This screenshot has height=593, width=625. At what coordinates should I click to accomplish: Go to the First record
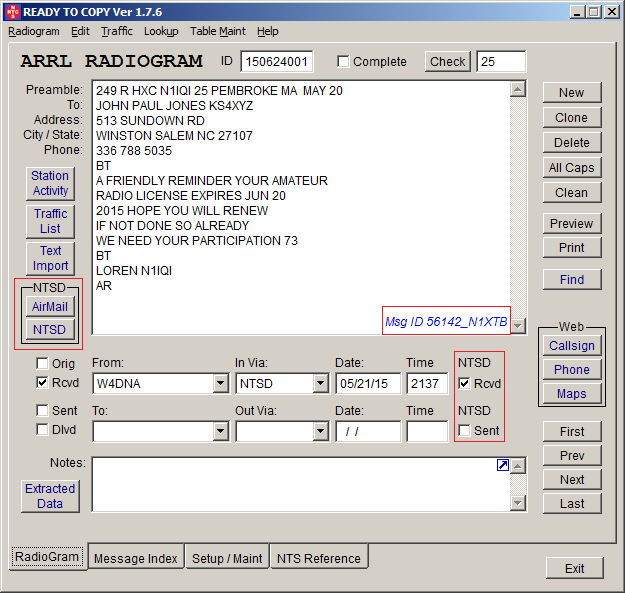click(x=572, y=432)
